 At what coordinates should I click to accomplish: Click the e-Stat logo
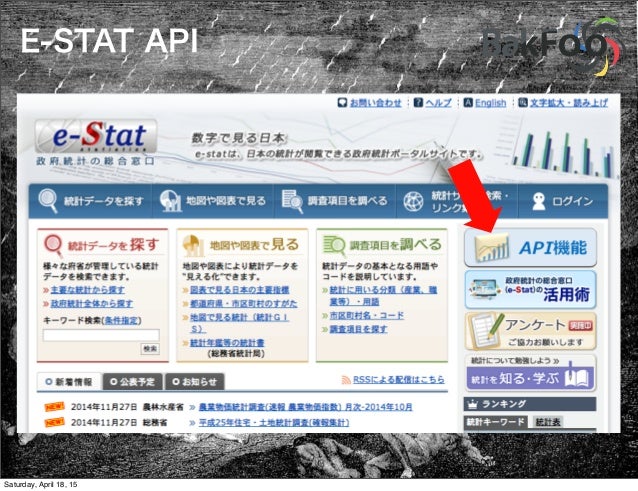click(x=96, y=136)
